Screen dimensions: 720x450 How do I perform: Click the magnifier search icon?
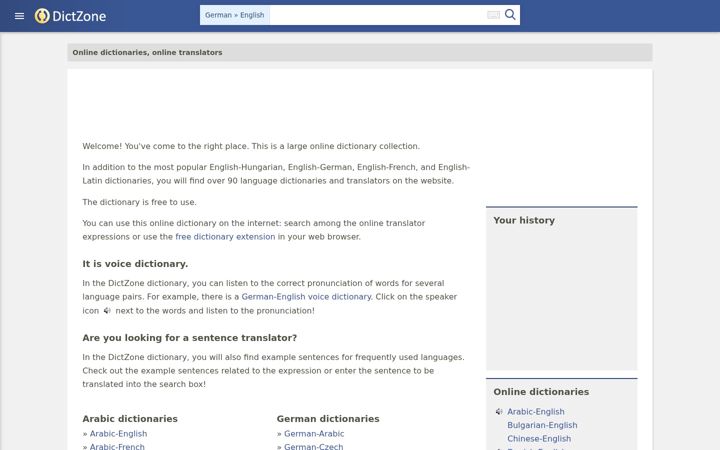pos(510,15)
